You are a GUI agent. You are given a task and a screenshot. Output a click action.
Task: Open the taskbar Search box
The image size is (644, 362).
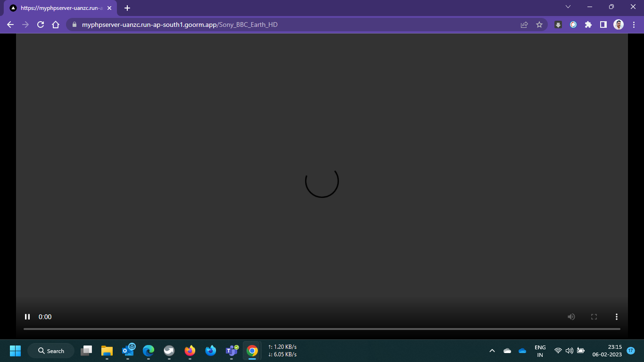click(51, 351)
